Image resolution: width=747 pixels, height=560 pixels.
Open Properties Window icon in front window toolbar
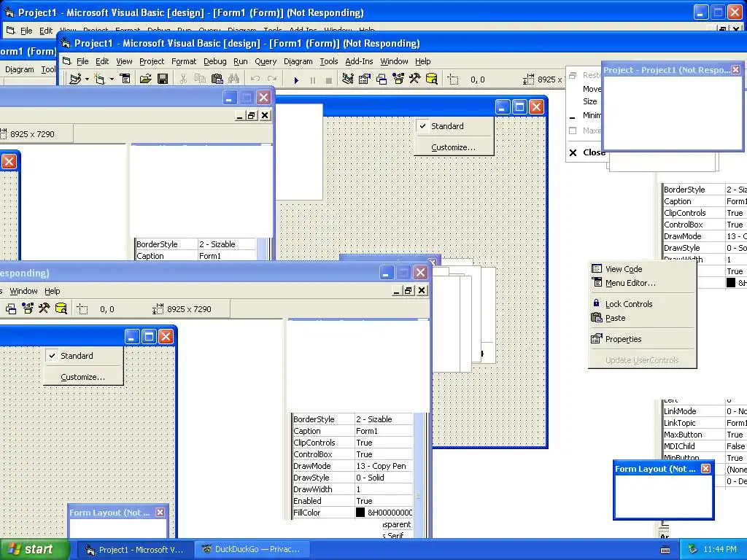365,79
